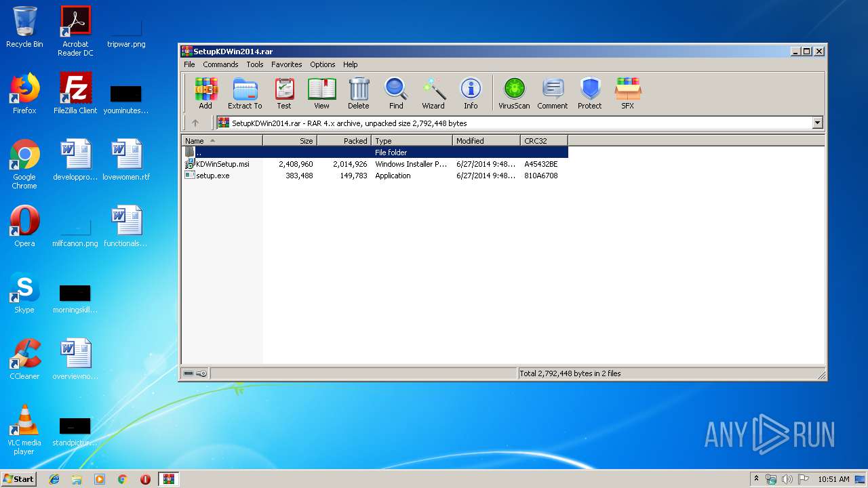This screenshot has width=868, height=488.
Task: Click the status bar drive/key icon
Action: point(196,373)
